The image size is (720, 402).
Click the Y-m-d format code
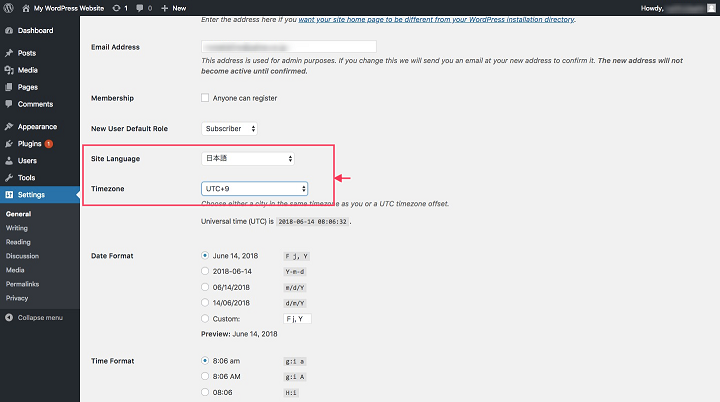pos(295,272)
